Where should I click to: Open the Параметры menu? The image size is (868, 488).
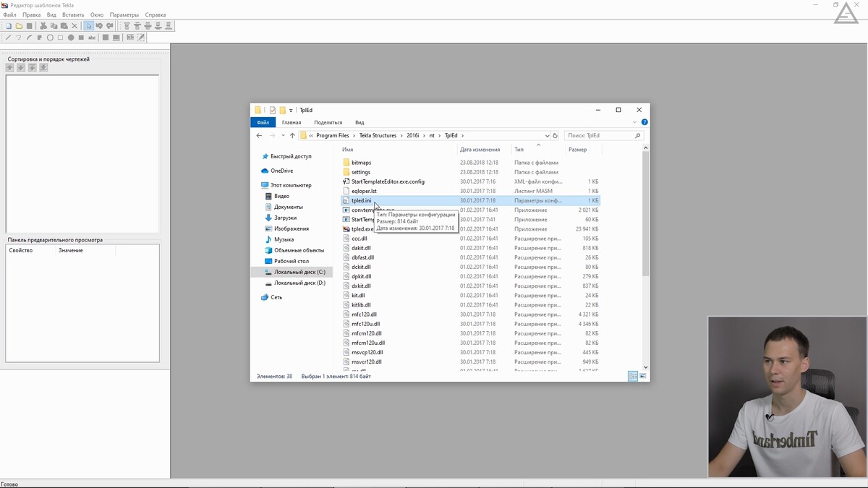[124, 14]
